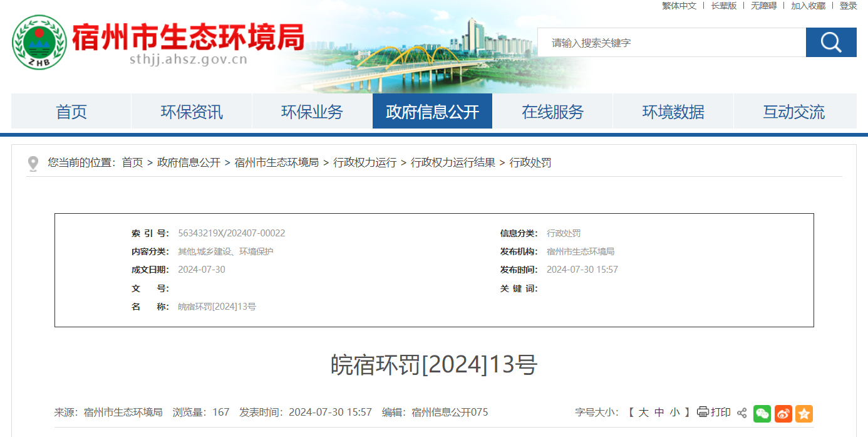The height and width of the screenshot is (437, 868).
Task: Click 信息分类 value 行政处罚
Action: coord(564,233)
